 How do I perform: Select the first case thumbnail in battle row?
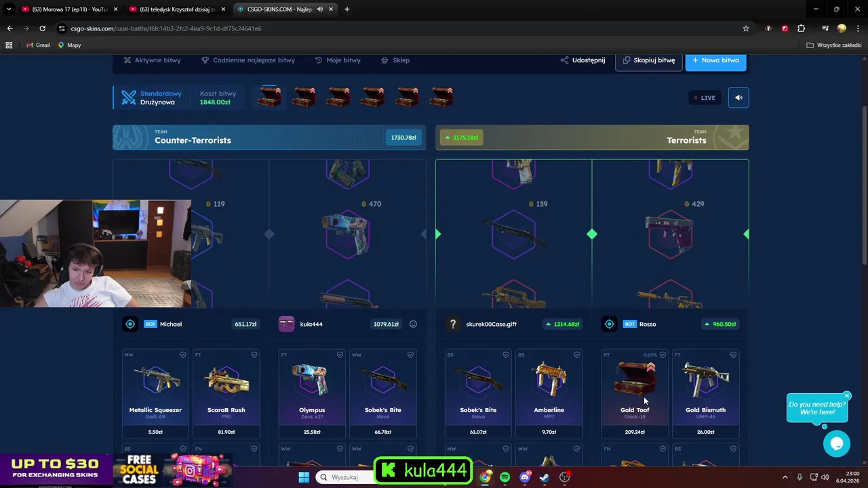pos(269,97)
